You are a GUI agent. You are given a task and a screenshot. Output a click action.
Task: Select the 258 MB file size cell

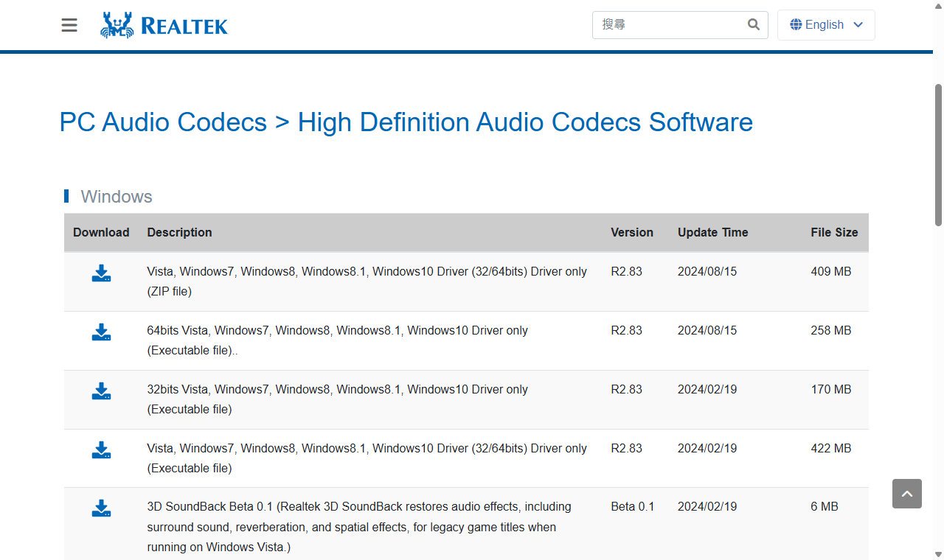point(831,330)
